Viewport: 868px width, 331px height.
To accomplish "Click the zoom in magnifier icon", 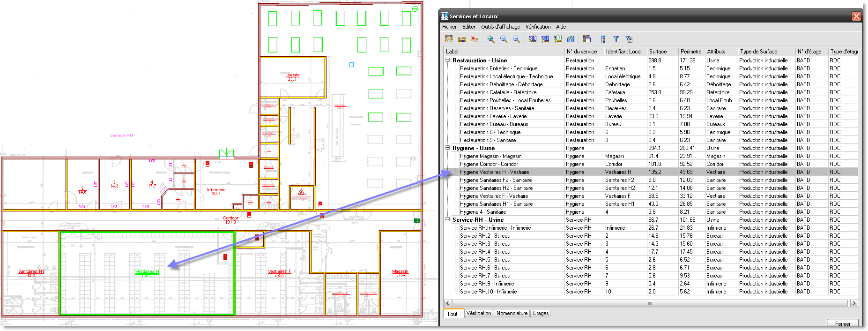I will pyautogui.click(x=504, y=39).
